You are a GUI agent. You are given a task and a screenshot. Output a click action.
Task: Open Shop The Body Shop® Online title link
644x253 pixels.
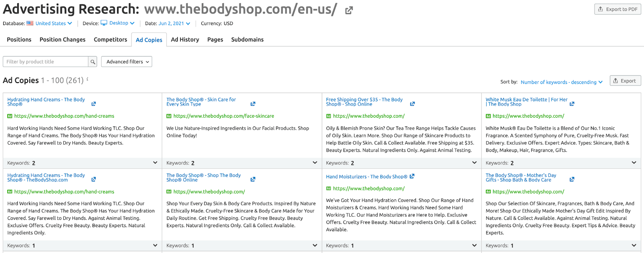204,178
